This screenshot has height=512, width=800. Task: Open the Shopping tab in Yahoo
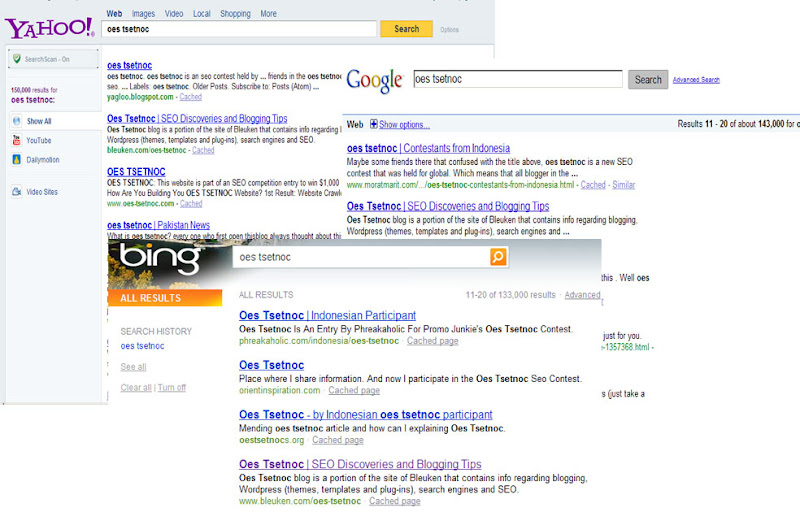tap(235, 14)
